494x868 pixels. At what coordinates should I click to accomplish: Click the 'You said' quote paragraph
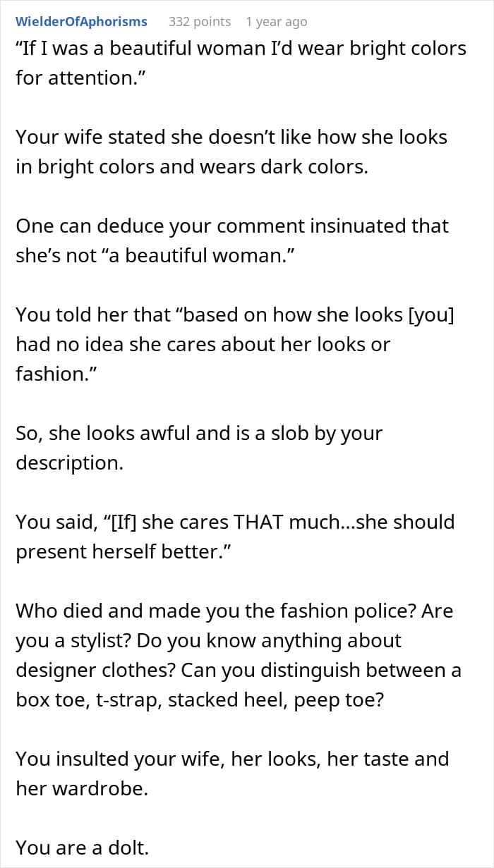coord(235,537)
